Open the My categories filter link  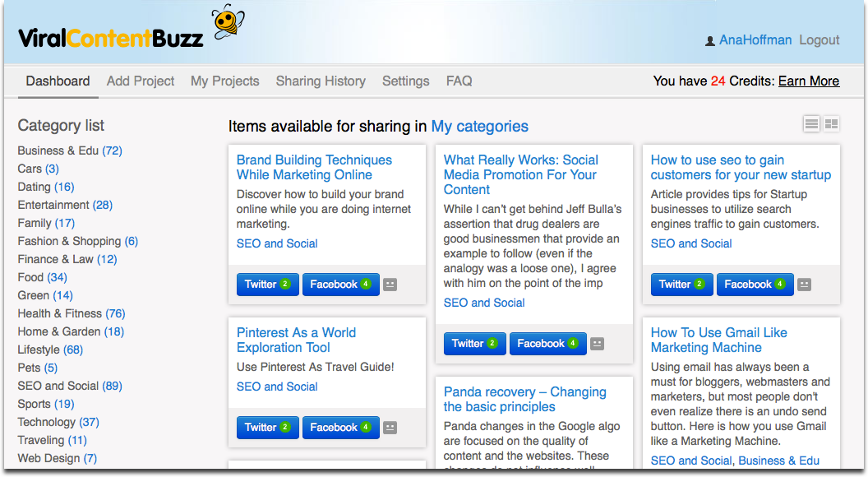coord(479,126)
